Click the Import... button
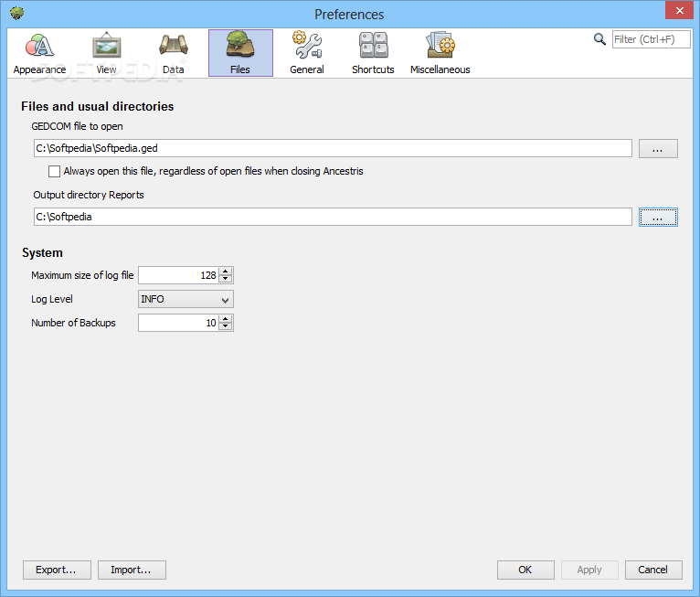 132,570
